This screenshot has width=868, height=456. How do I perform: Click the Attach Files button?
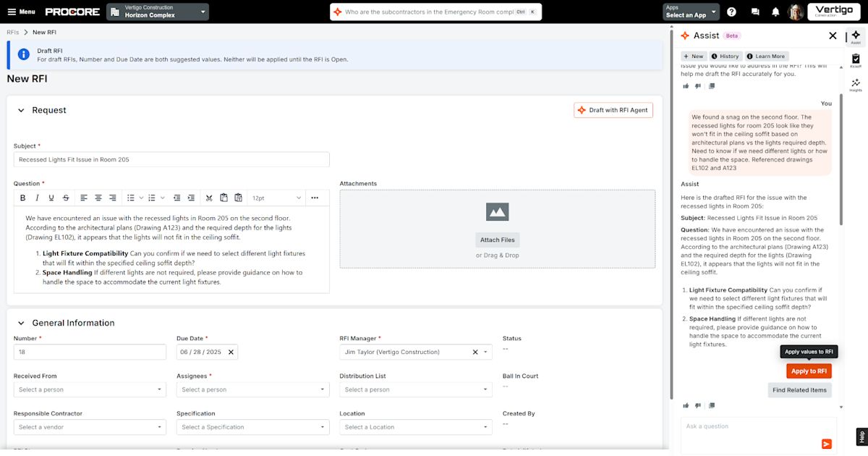click(x=497, y=240)
